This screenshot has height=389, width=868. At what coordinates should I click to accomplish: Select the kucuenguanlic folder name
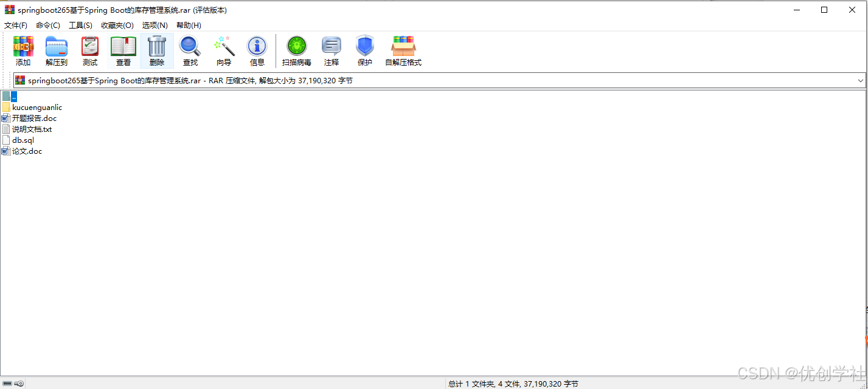coord(37,107)
